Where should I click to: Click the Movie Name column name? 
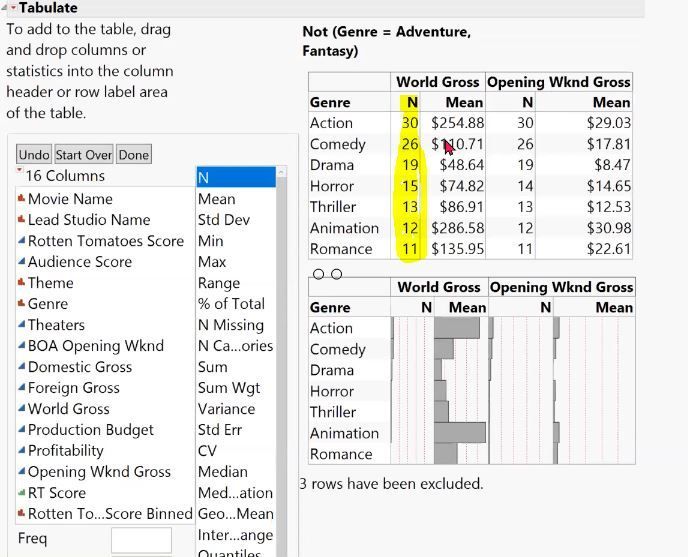[x=70, y=199]
